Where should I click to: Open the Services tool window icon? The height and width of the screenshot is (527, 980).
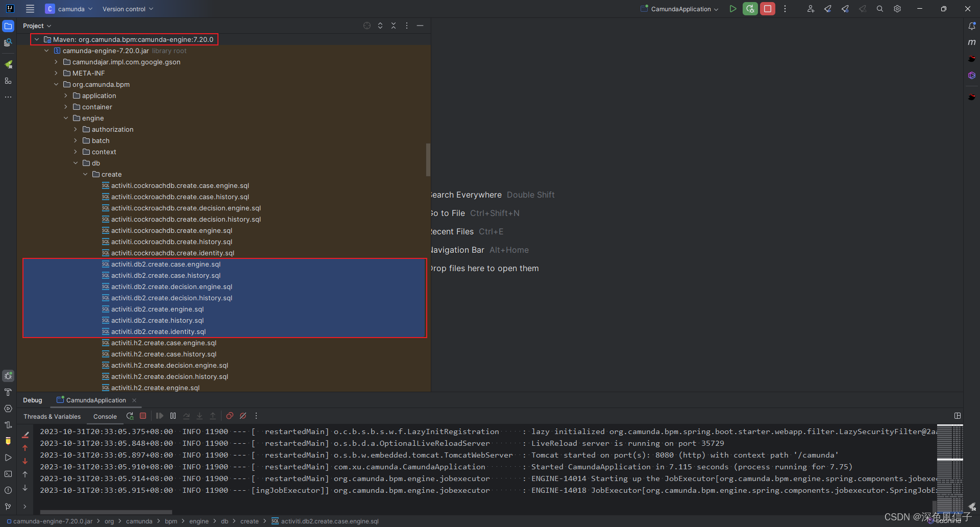tap(8, 409)
